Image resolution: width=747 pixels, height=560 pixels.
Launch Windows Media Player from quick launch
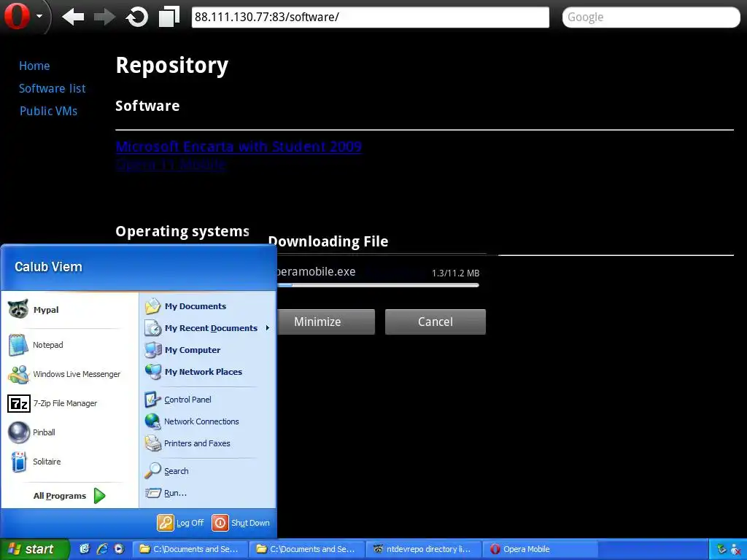pyautogui.click(x=119, y=549)
